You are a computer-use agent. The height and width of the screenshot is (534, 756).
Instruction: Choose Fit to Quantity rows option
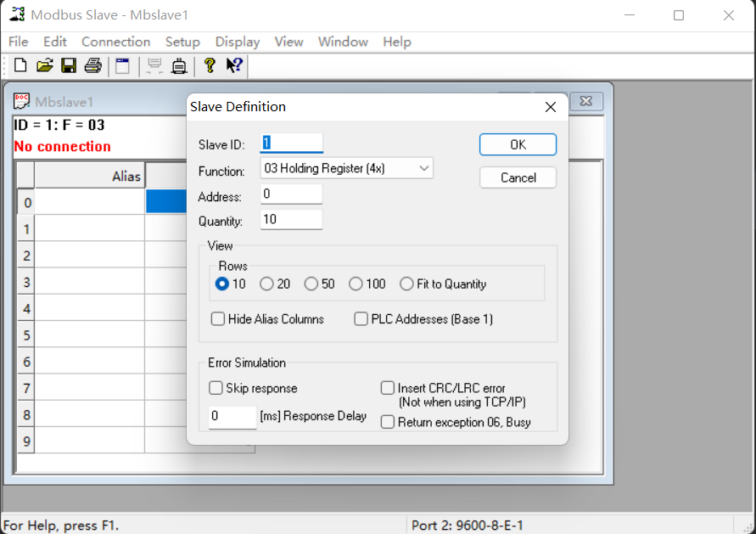pyautogui.click(x=406, y=284)
